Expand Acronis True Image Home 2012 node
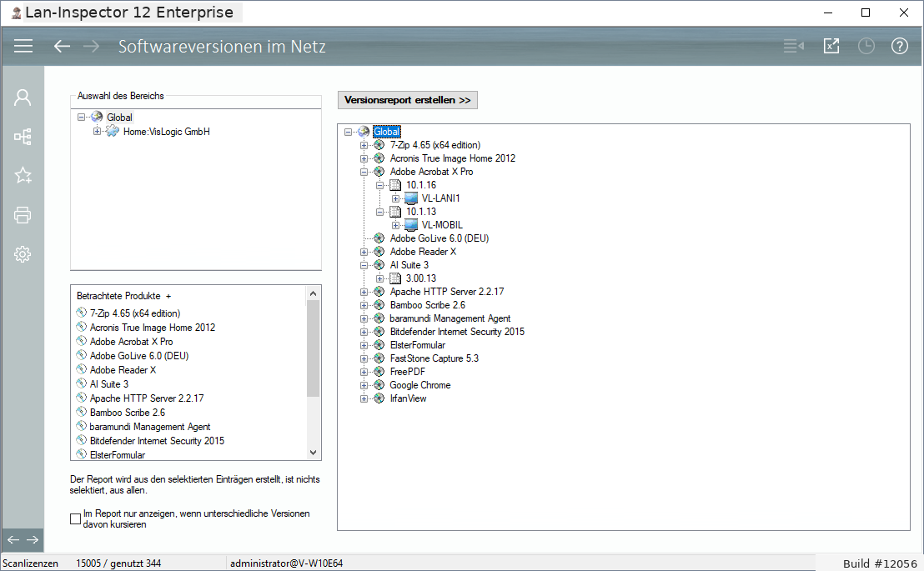The height and width of the screenshot is (571, 924). [x=364, y=158]
